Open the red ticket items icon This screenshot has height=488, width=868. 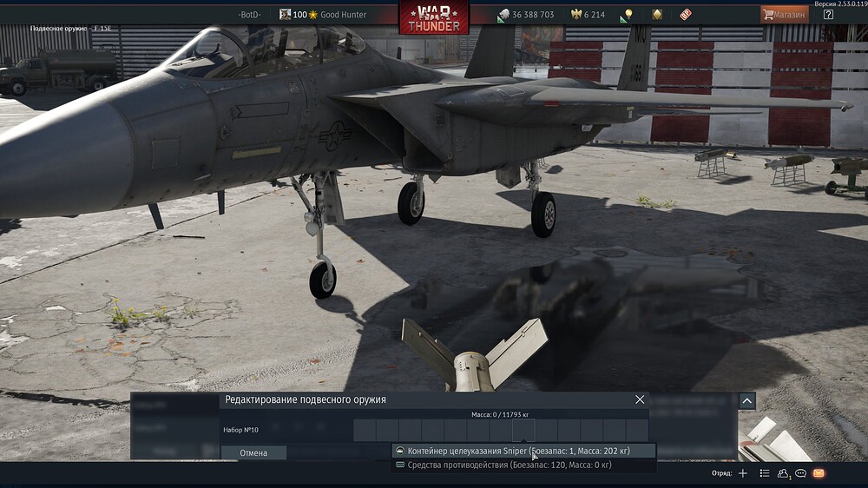point(686,15)
